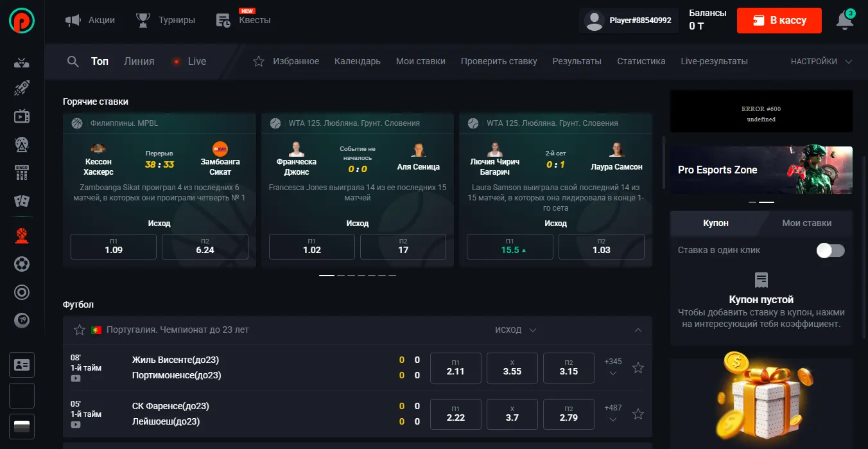The image size is (868, 449).
Task: Select the Купон tab
Action: point(716,223)
